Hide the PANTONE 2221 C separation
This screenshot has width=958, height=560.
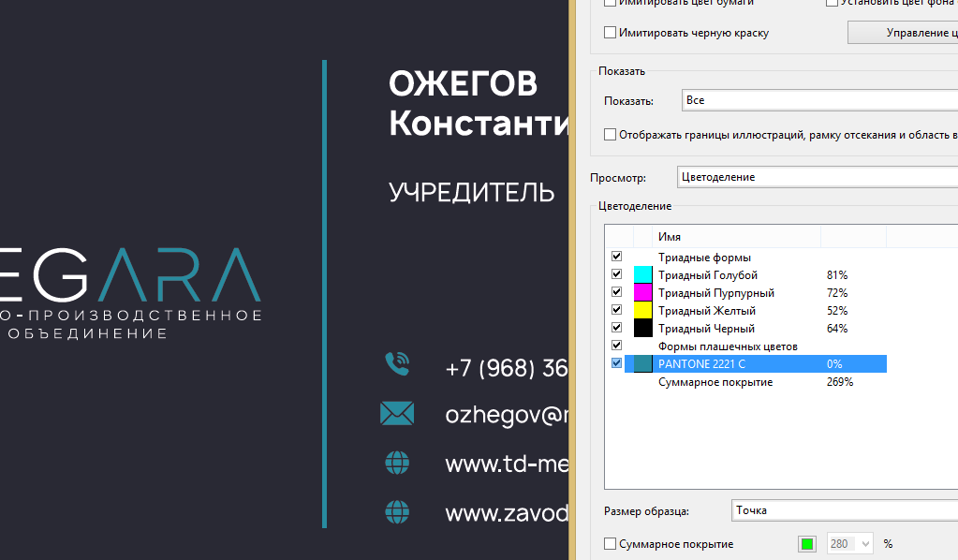616,362
